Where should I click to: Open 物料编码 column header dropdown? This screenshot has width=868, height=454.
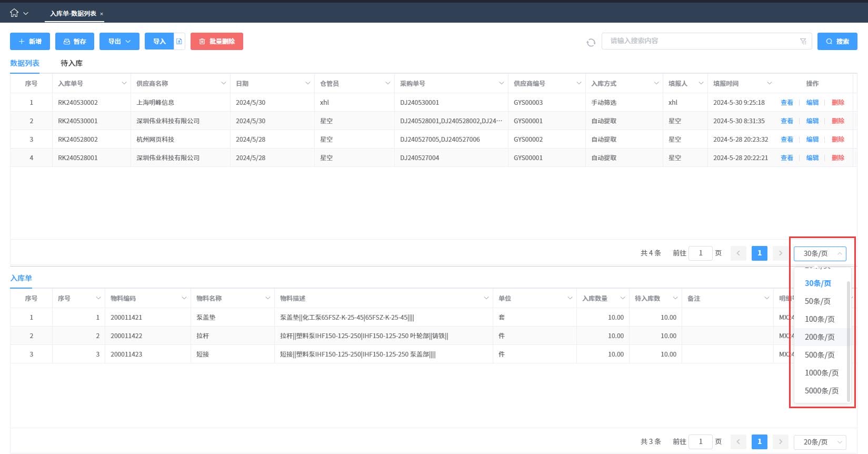pyautogui.click(x=184, y=298)
